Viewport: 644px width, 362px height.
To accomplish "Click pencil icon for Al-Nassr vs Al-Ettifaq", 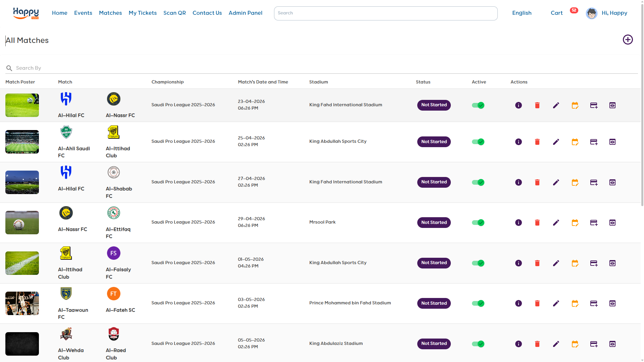I will (x=556, y=223).
